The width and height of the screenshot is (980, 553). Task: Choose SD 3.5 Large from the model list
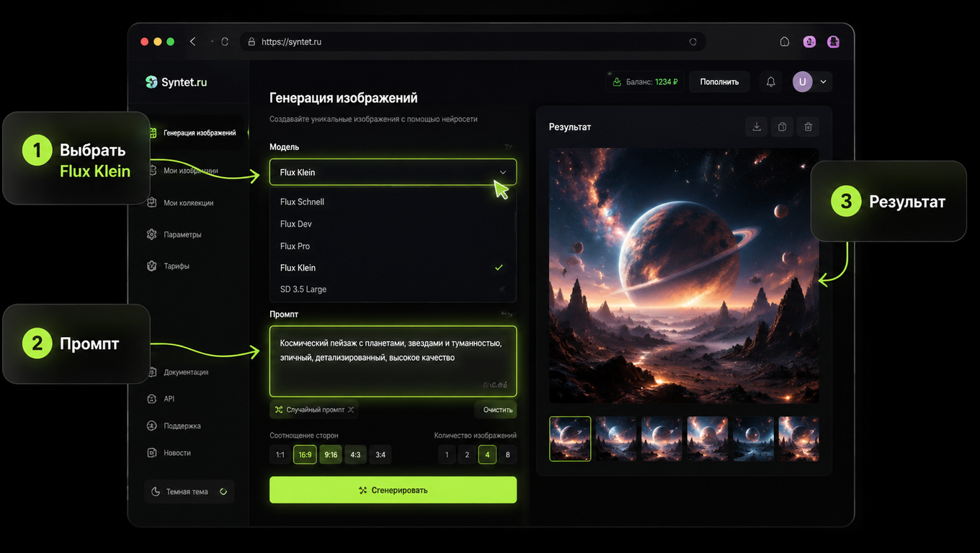pyautogui.click(x=393, y=289)
